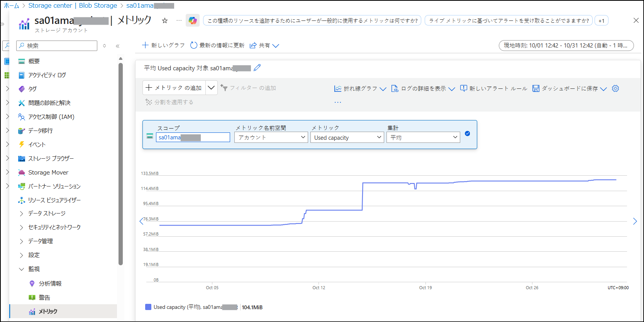
Task: Click the sidebar 検索 search field
Action: (57, 46)
